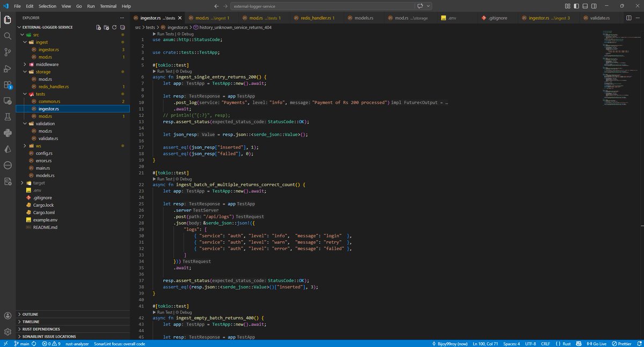Viewport: 644px width, 347px height.
Task: Open the Extensions view with badge
Action: [8, 84]
